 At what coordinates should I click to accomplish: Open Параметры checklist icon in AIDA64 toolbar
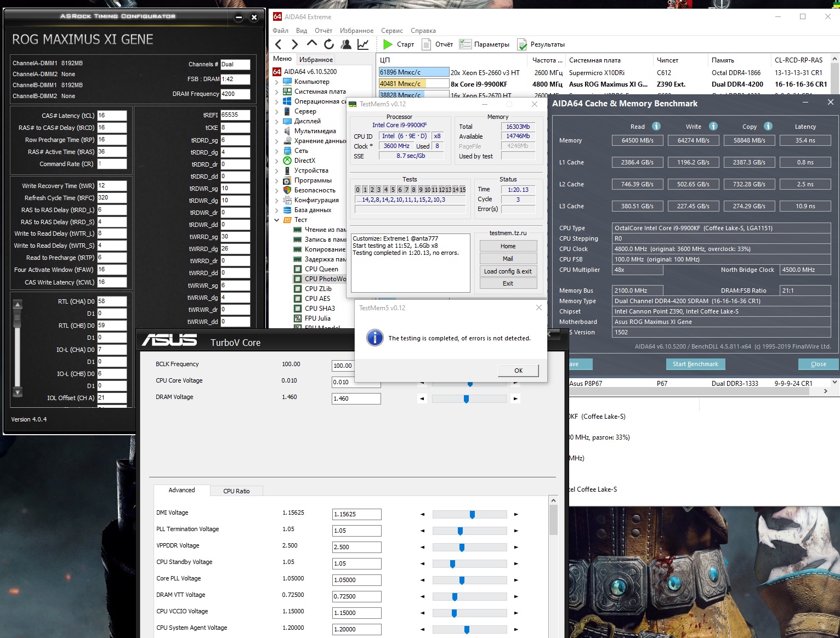coord(466,44)
